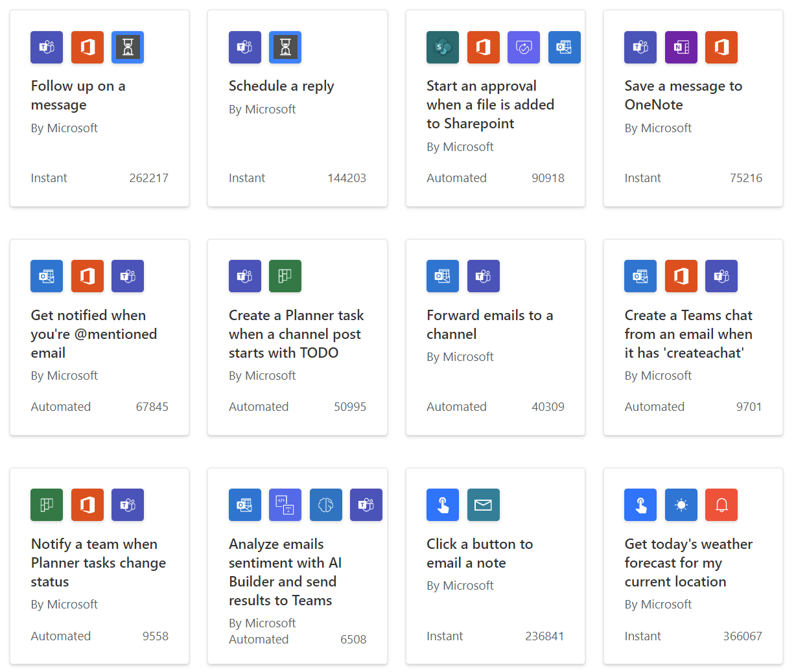Click usage count 262217
The height and width of the screenshot is (672, 796).
click(x=148, y=178)
